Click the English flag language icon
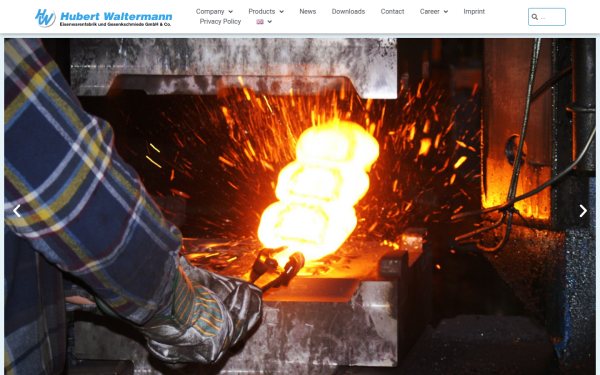Viewport: 600px width, 375px height. pos(260,22)
